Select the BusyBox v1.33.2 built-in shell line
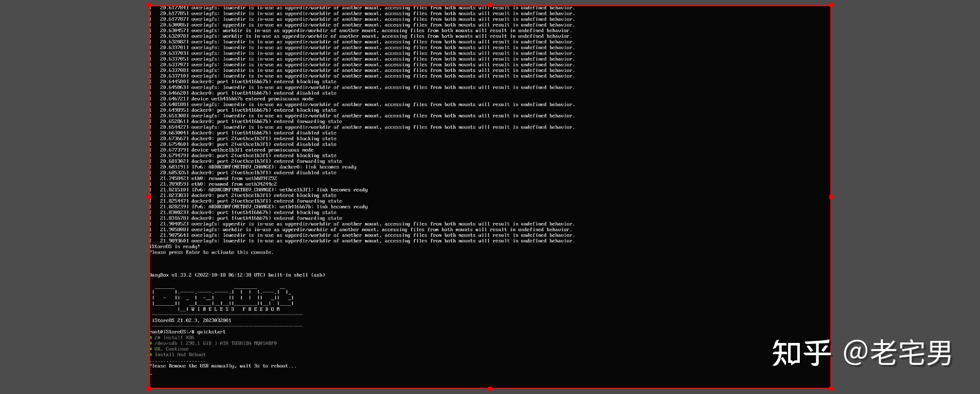 click(x=237, y=275)
